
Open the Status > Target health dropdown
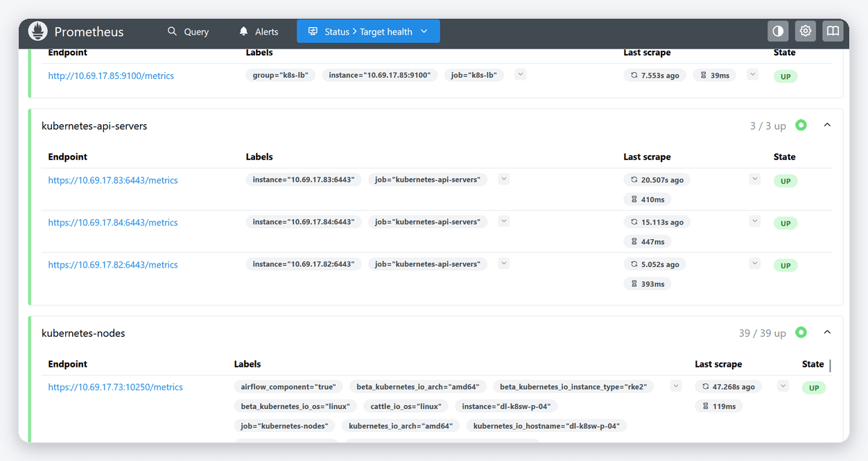point(368,31)
